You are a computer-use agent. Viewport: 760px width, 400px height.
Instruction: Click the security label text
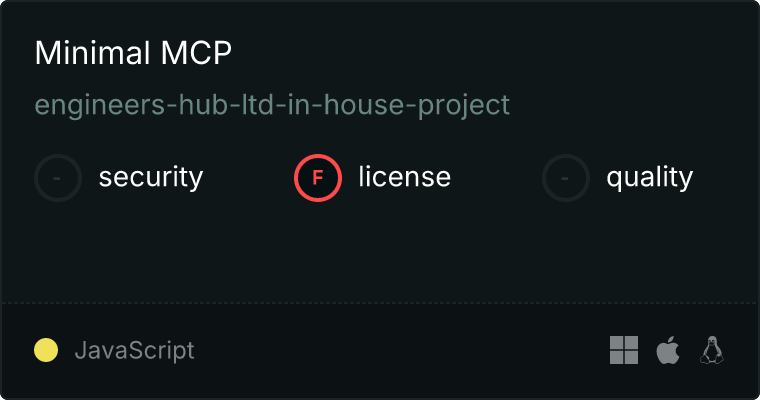click(x=151, y=177)
